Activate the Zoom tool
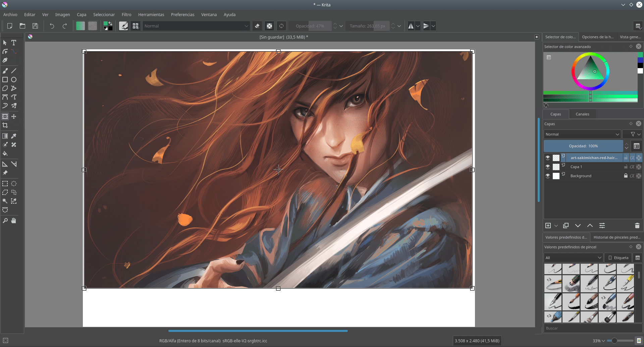This screenshot has height=347, width=644. click(x=5, y=220)
